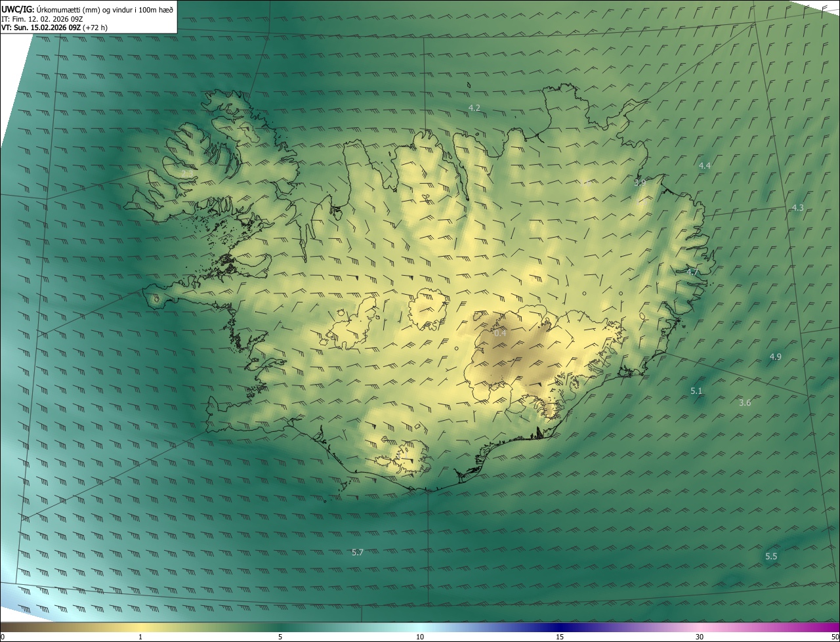Click the 4.7 value label in the East Fjords
Image resolution: width=840 pixels, height=642 pixels.
(x=692, y=272)
